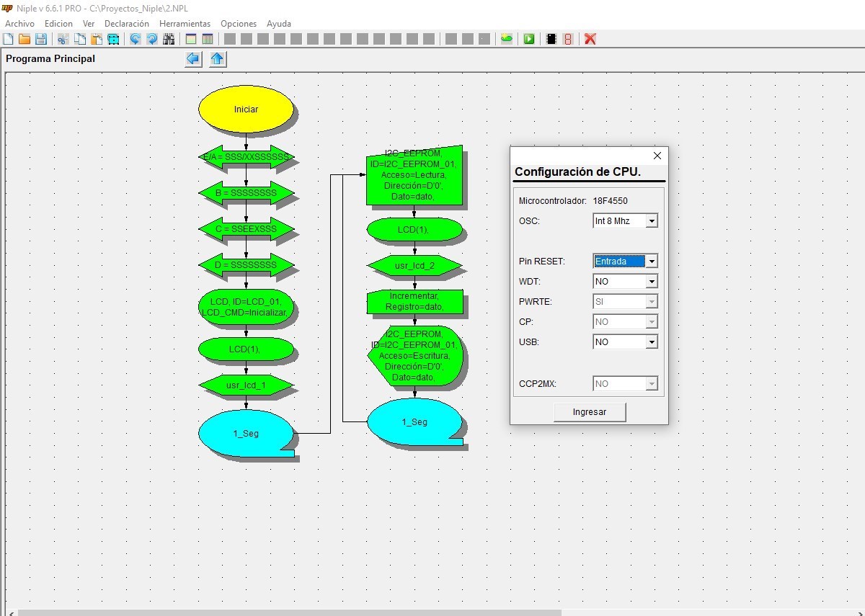Select the LCD(1) block above usr_lcd_1
865x616 pixels.
point(246,349)
